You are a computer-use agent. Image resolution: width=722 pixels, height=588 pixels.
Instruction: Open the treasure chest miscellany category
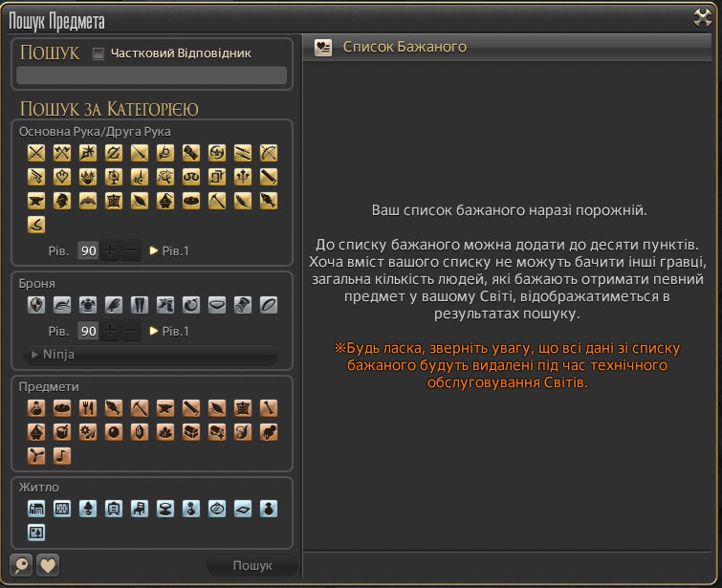pyautogui.click(x=191, y=432)
